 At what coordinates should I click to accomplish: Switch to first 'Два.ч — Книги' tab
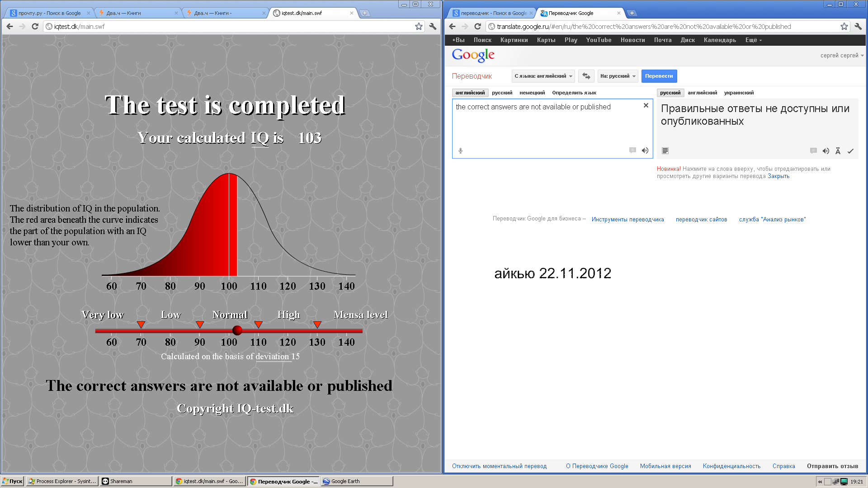138,13
